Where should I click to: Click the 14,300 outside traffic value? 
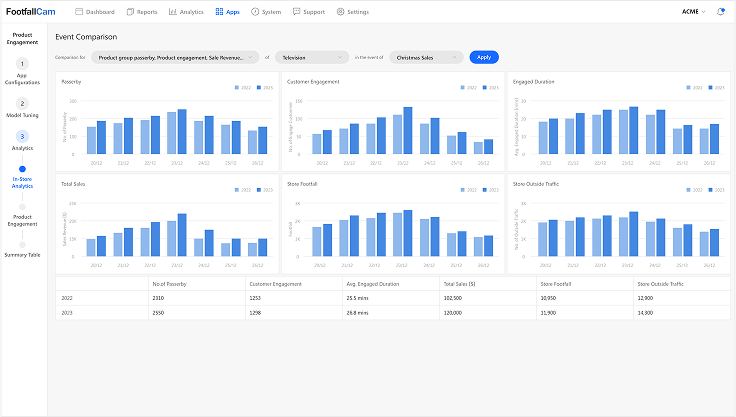tap(645, 313)
